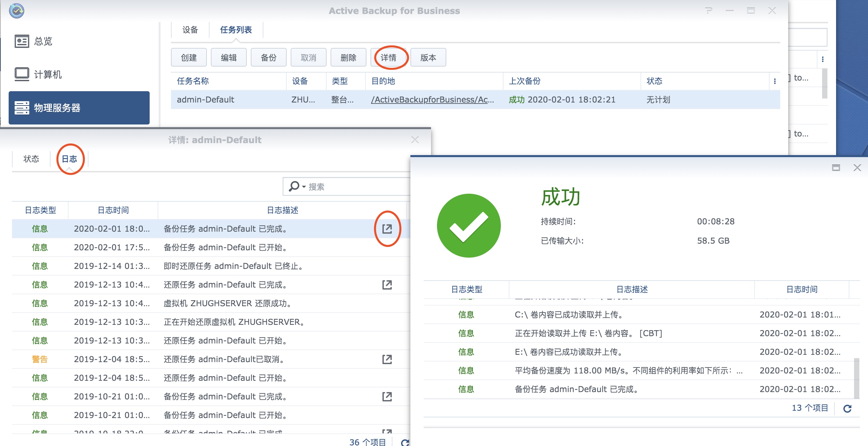This screenshot has width=868, height=446.
Task: Switch to the 设备 tab
Action: tap(190, 30)
